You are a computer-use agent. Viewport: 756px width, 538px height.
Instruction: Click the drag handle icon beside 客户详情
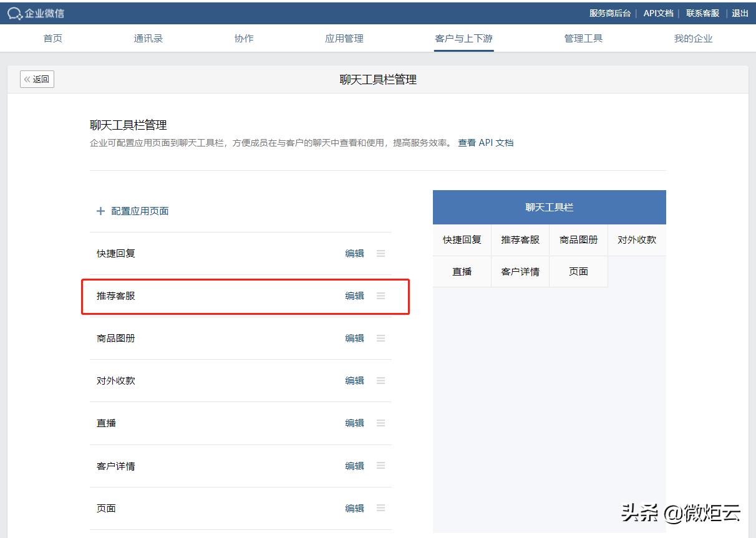tap(380, 465)
